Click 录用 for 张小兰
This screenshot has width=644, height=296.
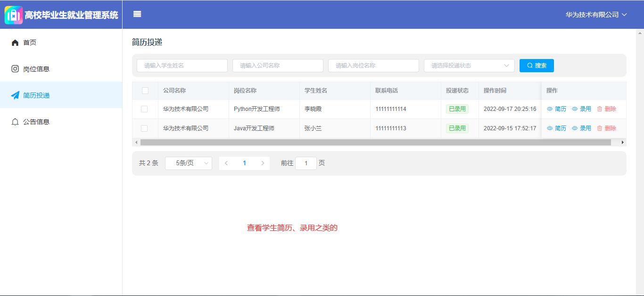pos(582,128)
